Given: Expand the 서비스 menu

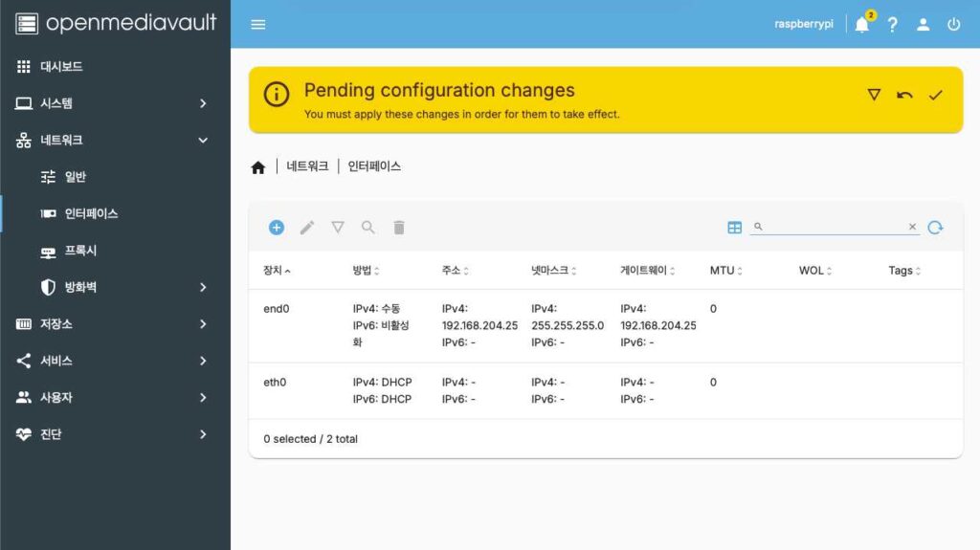Looking at the screenshot, I should (116, 361).
